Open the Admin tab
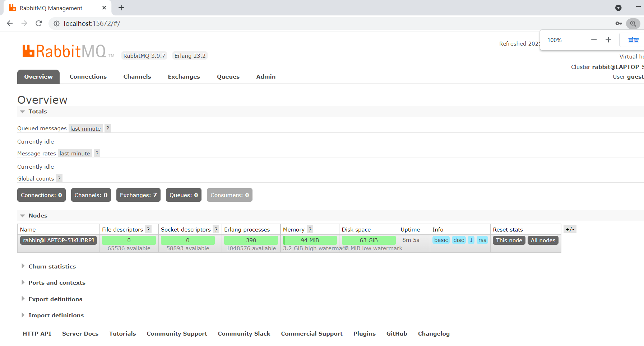 [266, 76]
